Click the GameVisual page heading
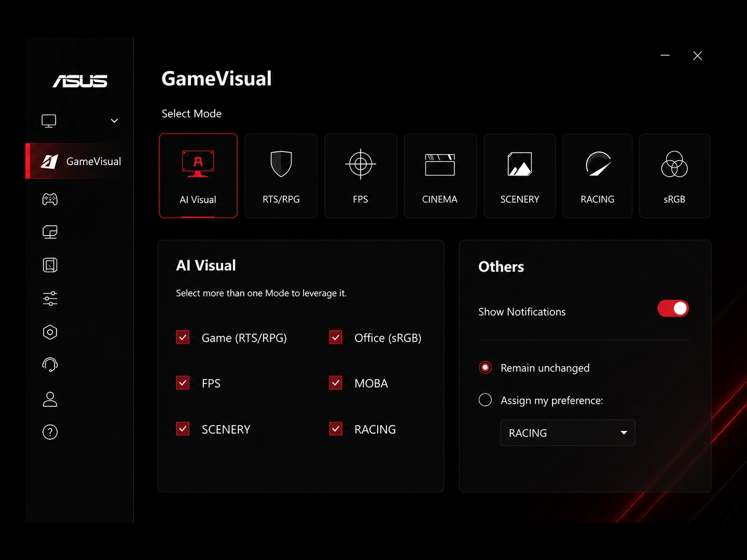Screen dimensions: 747x560 pos(217,78)
